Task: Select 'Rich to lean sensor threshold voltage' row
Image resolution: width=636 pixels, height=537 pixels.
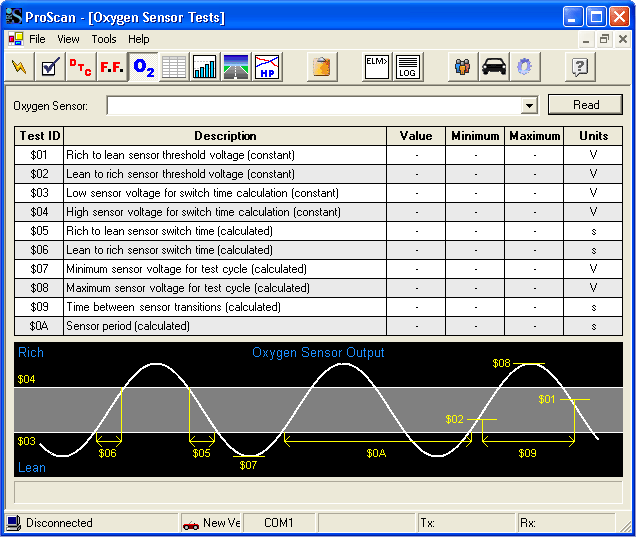Action: point(318,155)
